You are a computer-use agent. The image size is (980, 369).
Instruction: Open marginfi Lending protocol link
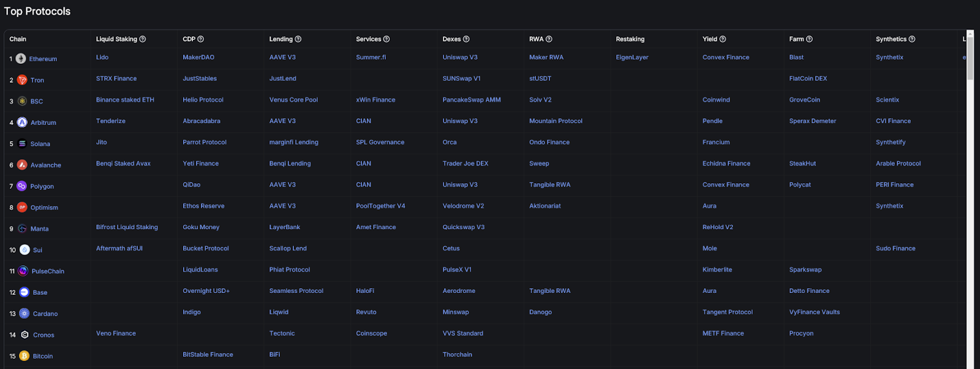(x=294, y=142)
